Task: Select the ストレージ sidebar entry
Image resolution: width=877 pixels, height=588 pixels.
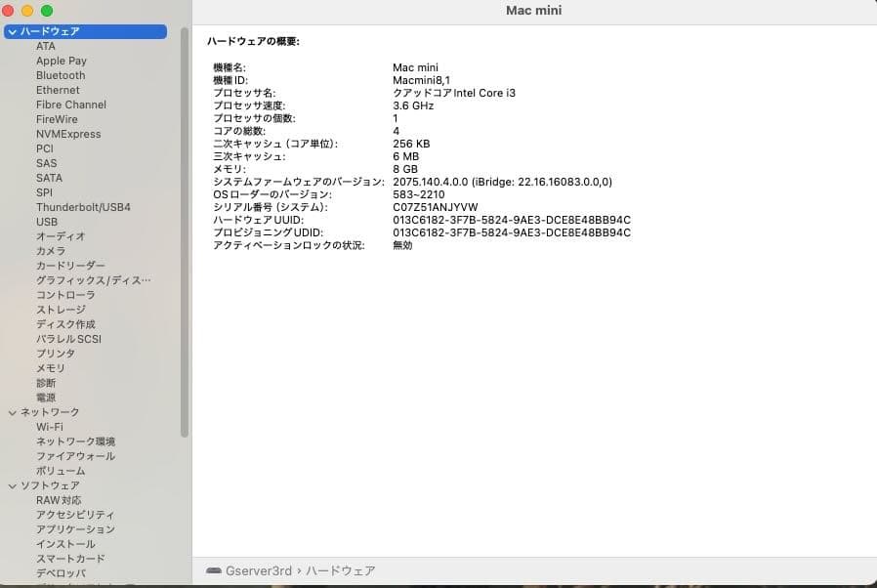Action: [63, 310]
